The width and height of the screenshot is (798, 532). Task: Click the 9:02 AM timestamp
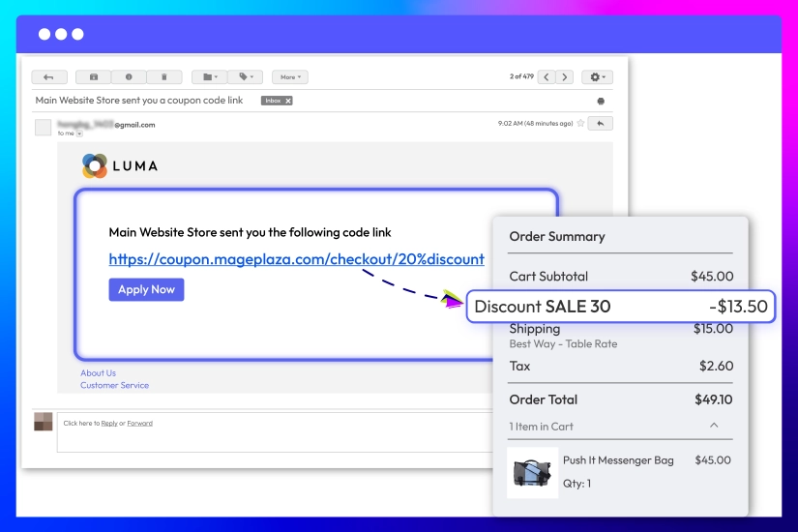[x=535, y=123]
